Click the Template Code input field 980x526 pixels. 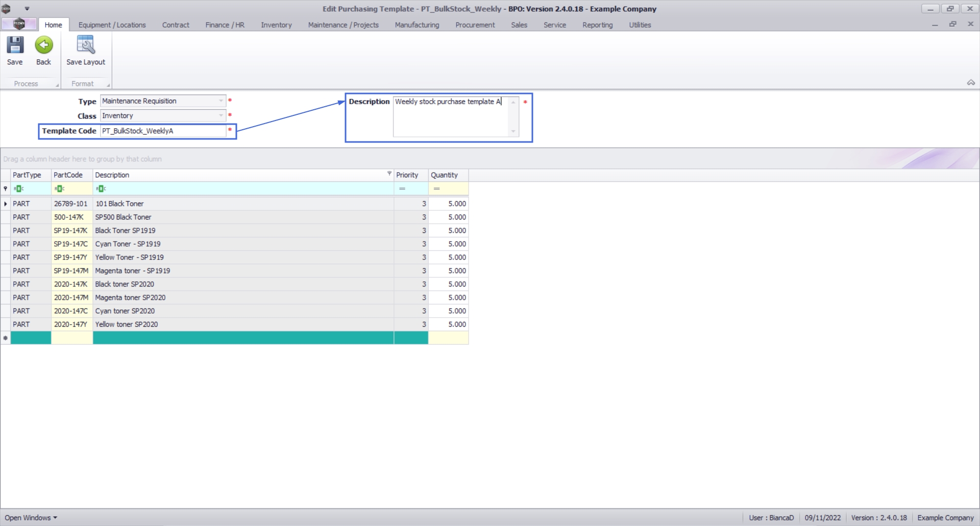click(x=163, y=131)
